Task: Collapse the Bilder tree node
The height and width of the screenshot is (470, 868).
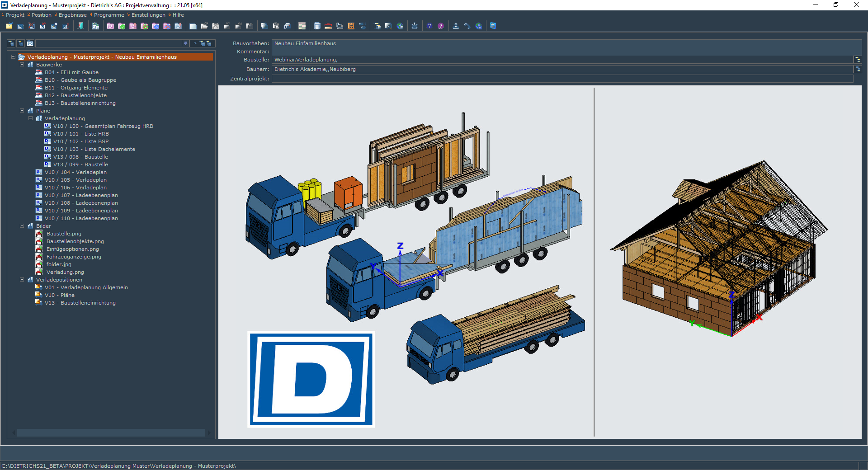Action: click(x=22, y=226)
